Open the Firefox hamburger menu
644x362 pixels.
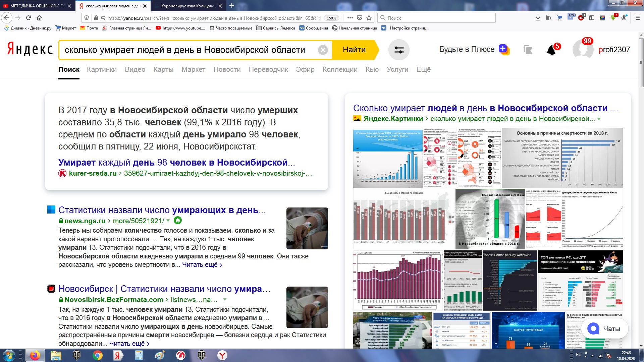point(637,18)
